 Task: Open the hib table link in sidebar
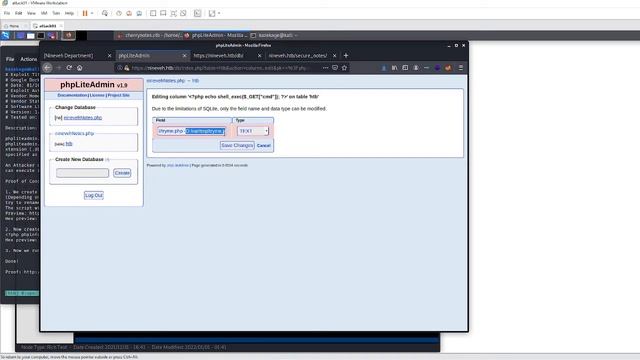tap(69, 144)
